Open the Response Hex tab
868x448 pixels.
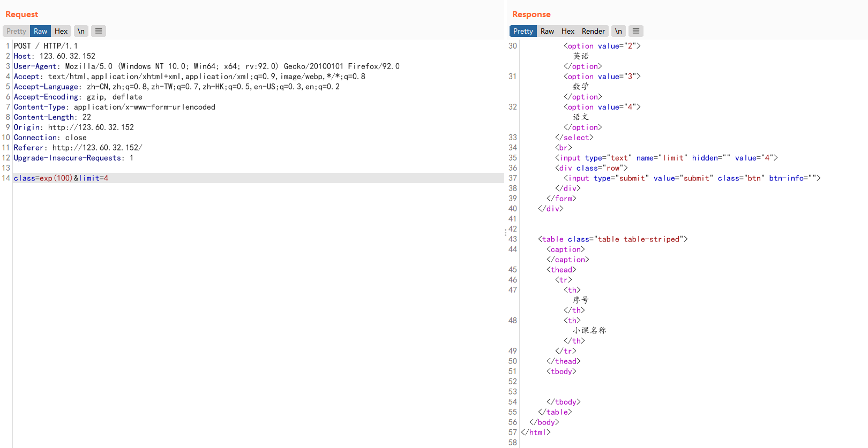click(568, 31)
